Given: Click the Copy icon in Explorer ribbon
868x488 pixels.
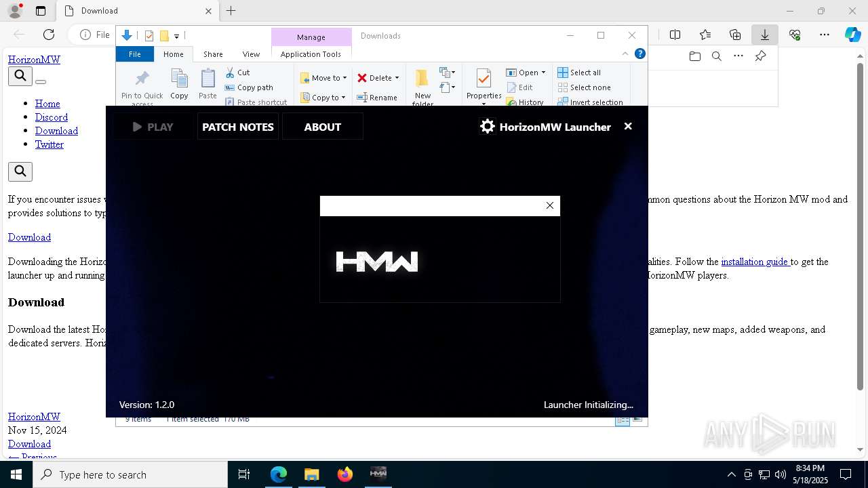Looking at the screenshot, I should [x=179, y=84].
